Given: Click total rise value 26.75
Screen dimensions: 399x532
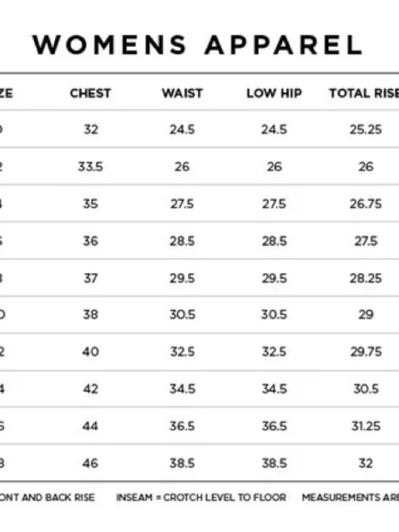Looking at the screenshot, I should [366, 204].
